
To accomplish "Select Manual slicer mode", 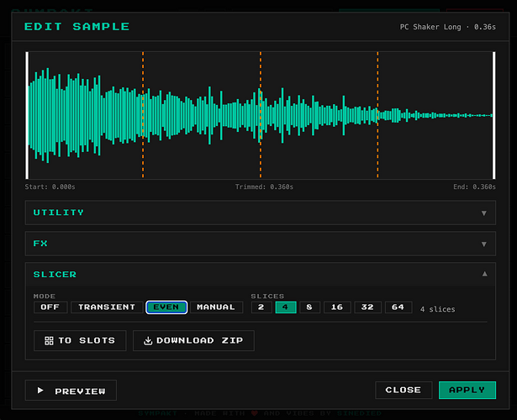I will pos(216,307).
